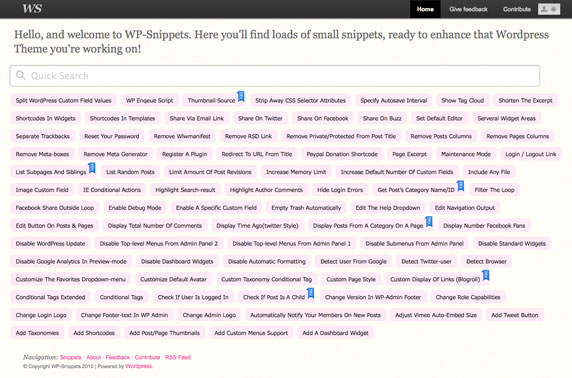Open Disable WordPress Update snippet
This screenshot has width=572, height=378.
coord(50,243)
